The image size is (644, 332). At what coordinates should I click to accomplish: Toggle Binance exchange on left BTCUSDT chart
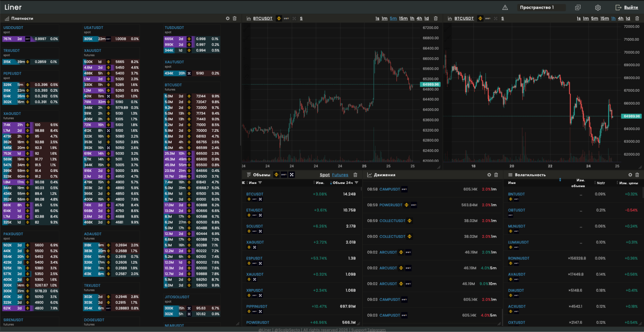(279, 18)
